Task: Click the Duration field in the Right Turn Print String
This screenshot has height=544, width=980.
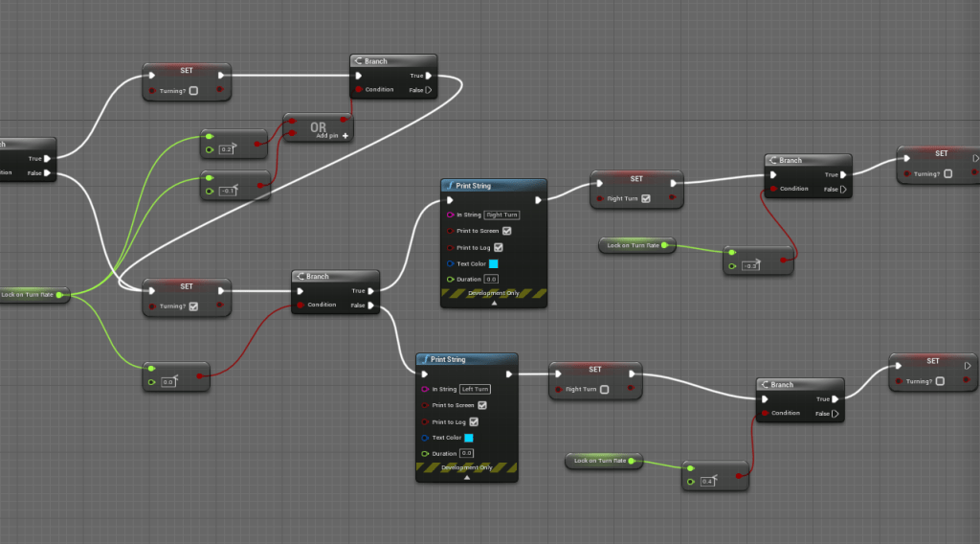Action: pos(492,279)
